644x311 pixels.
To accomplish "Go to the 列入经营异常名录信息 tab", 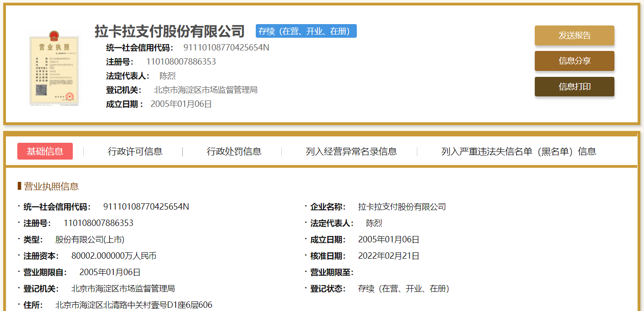I will [351, 151].
